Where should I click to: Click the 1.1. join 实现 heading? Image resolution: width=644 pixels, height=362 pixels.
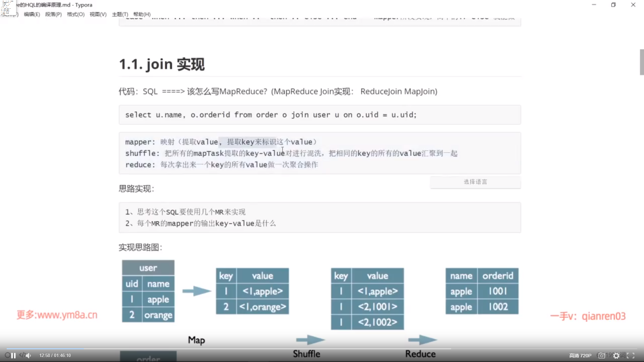(162, 64)
